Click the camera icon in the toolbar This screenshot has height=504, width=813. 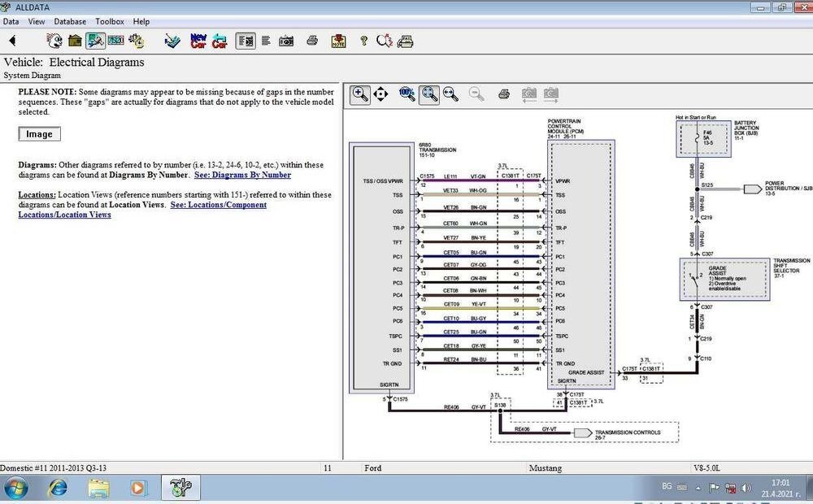[285, 41]
